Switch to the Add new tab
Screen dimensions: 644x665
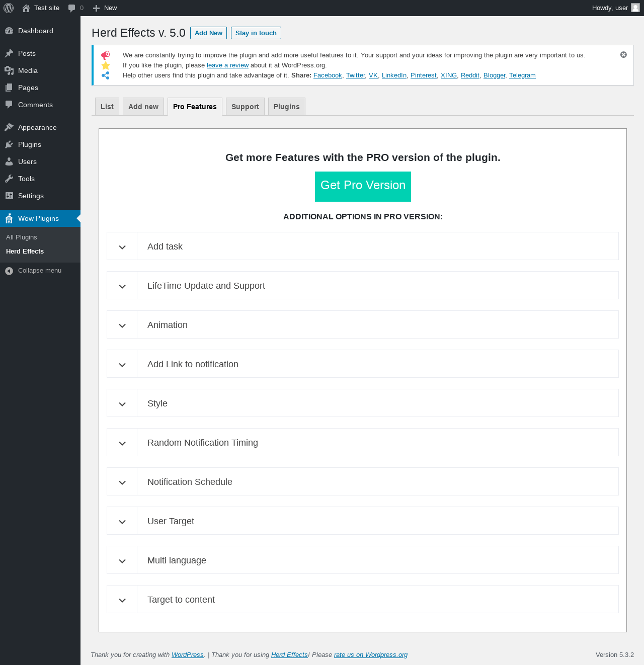point(143,107)
